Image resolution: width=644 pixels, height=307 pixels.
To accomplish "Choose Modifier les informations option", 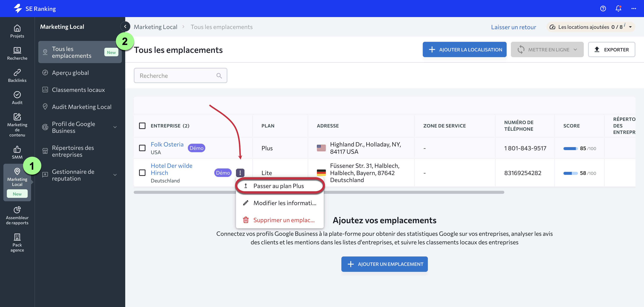I will pyautogui.click(x=280, y=203).
